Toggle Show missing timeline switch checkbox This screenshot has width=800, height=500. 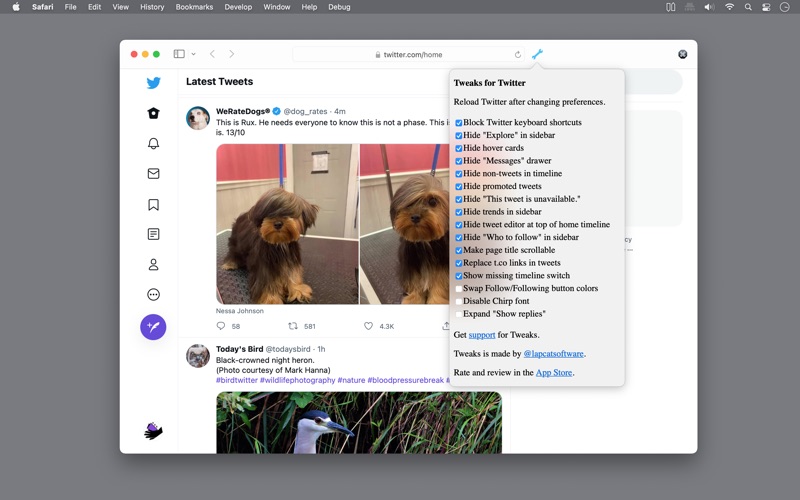pyautogui.click(x=459, y=276)
